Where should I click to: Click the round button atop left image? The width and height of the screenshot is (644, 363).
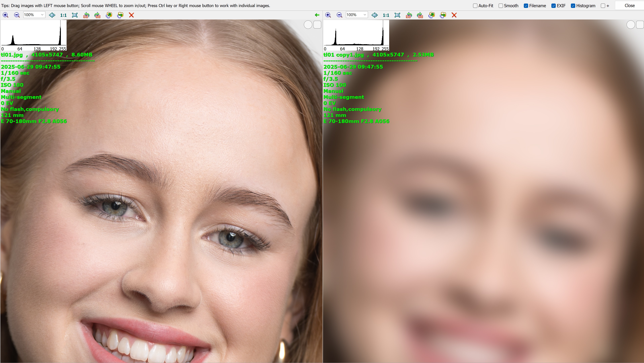click(308, 25)
